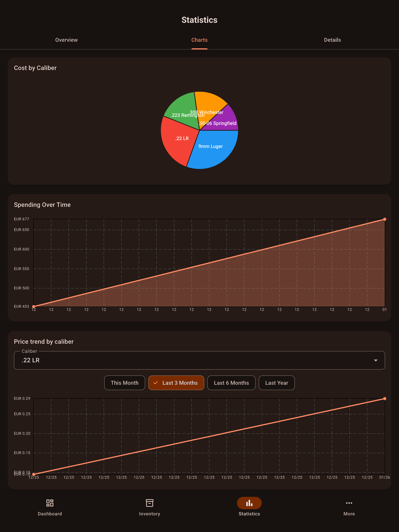
Task: Click the Statistics page title
Action: [x=199, y=20]
